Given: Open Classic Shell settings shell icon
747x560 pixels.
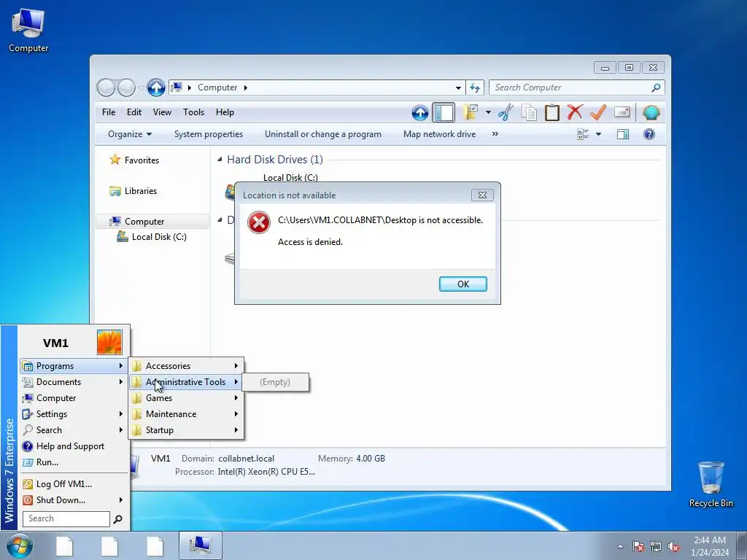Looking at the screenshot, I should pyautogui.click(x=651, y=112).
